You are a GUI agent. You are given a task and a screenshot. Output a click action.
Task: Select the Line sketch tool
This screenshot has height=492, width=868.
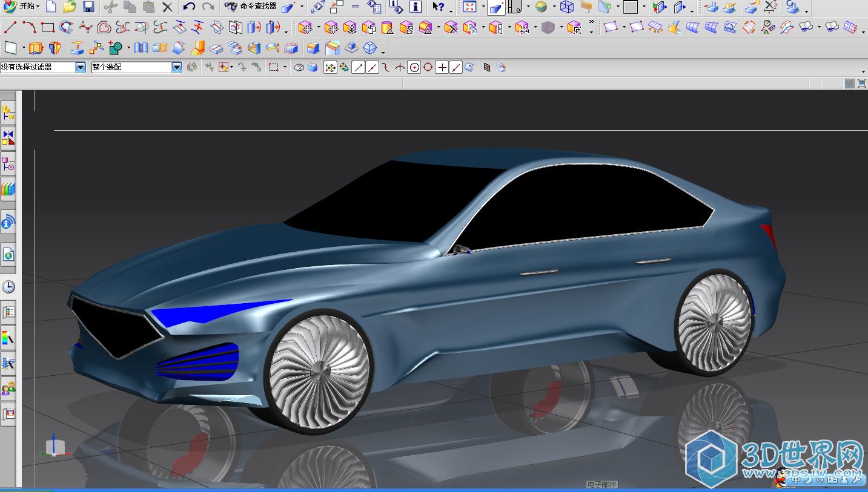(10, 27)
